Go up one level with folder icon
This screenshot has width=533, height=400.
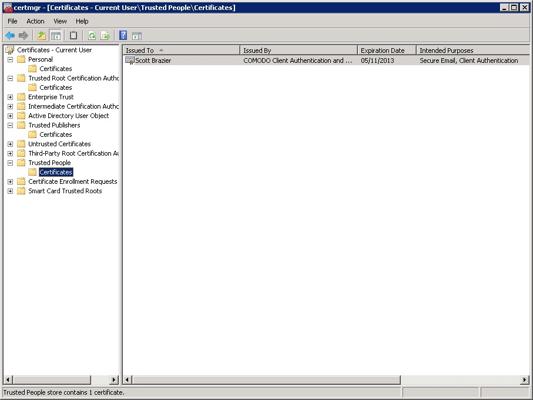(41, 35)
